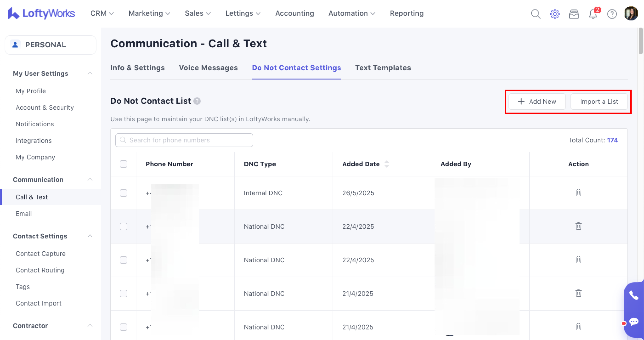Expand the CRM dropdown menu
This screenshot has height=340, width=644.
(102, 13)
